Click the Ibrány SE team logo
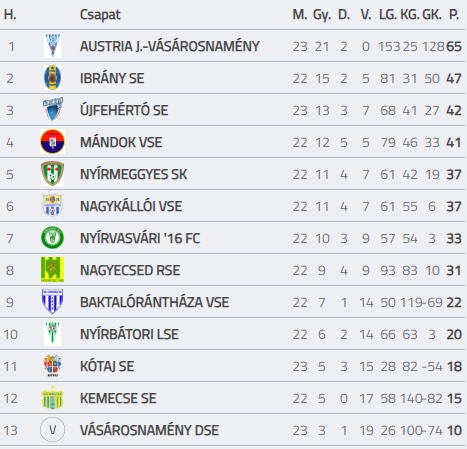The width and height of the screenshot is (467, 449). (52, 78)
